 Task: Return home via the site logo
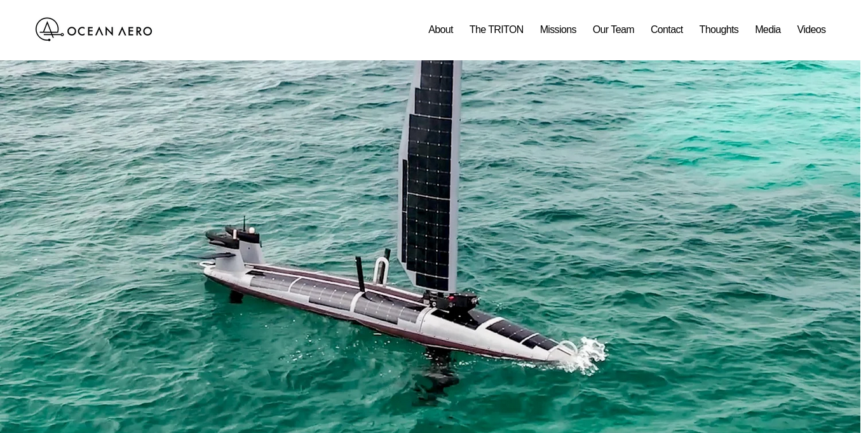[x=93, y=29]
